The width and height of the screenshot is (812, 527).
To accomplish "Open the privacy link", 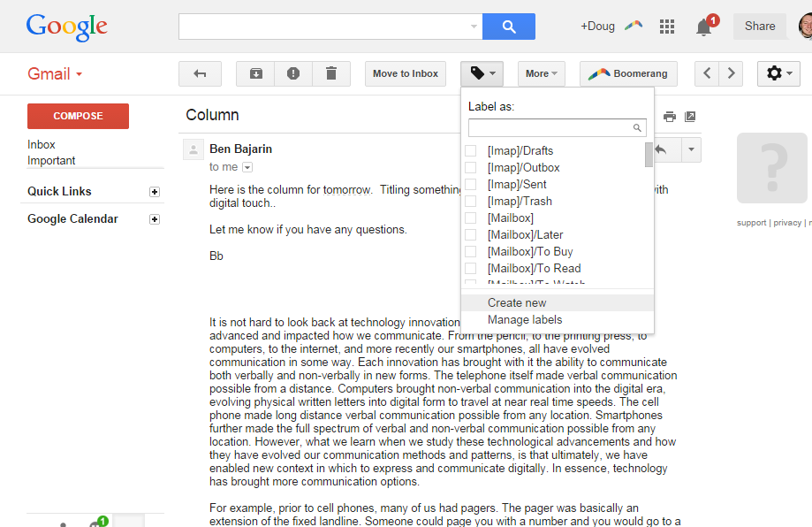I will click(x=787, y=223).
